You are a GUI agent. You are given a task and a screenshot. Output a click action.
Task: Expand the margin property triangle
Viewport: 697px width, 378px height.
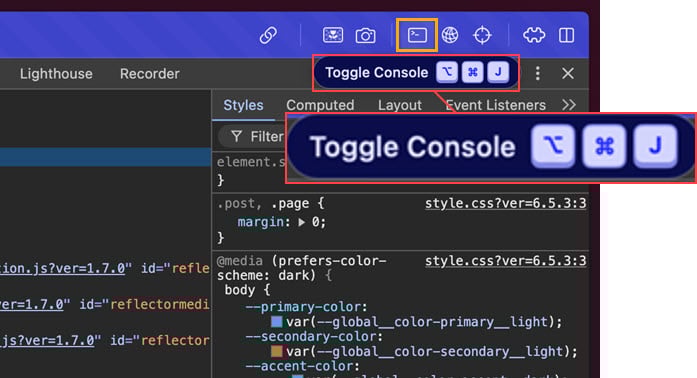tap(302, 222)
